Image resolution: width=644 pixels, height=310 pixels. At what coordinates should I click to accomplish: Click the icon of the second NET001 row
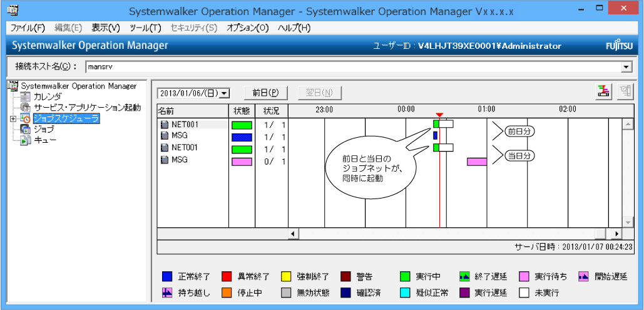165,147
